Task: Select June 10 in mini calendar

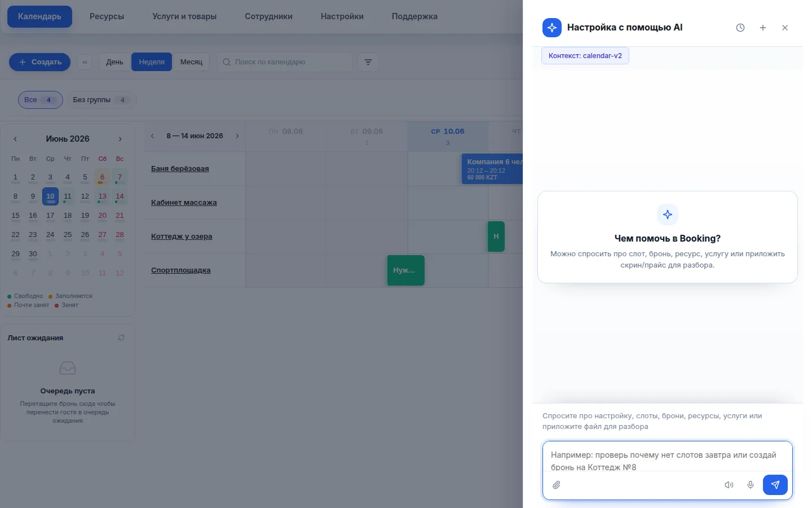Action: pyautogui.click(x=50, y=196)
